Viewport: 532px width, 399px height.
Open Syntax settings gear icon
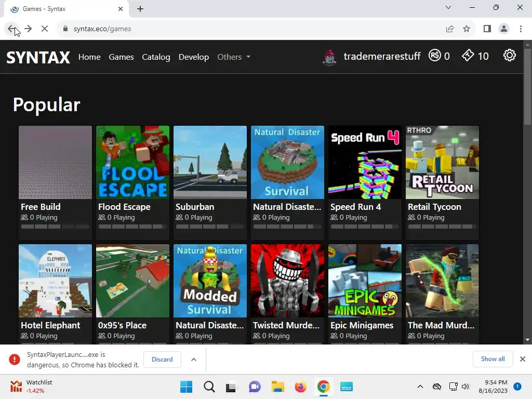click(x=509, y=55)
